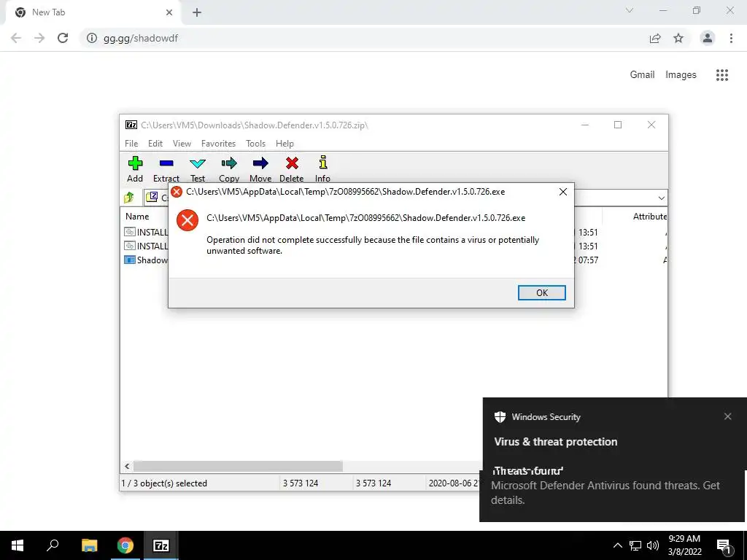Click the Virus & threat protection heading

(x=555, y=442)
